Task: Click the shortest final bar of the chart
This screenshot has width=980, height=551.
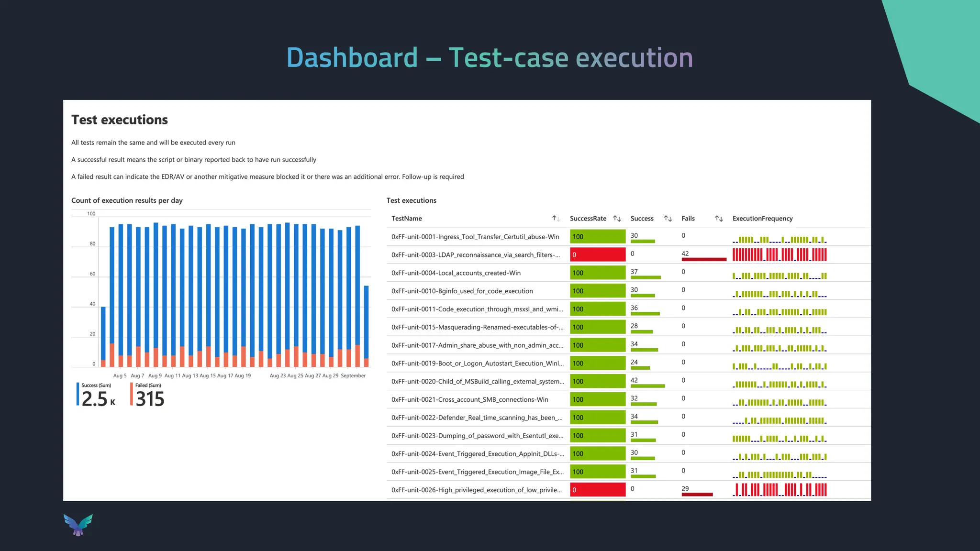Action: 366,325
